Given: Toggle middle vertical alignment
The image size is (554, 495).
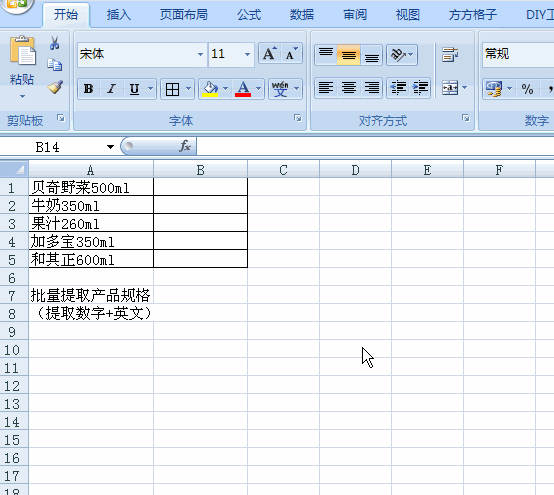Looking at the screenshot, I should pyautogui.click(x=348, y=55).
